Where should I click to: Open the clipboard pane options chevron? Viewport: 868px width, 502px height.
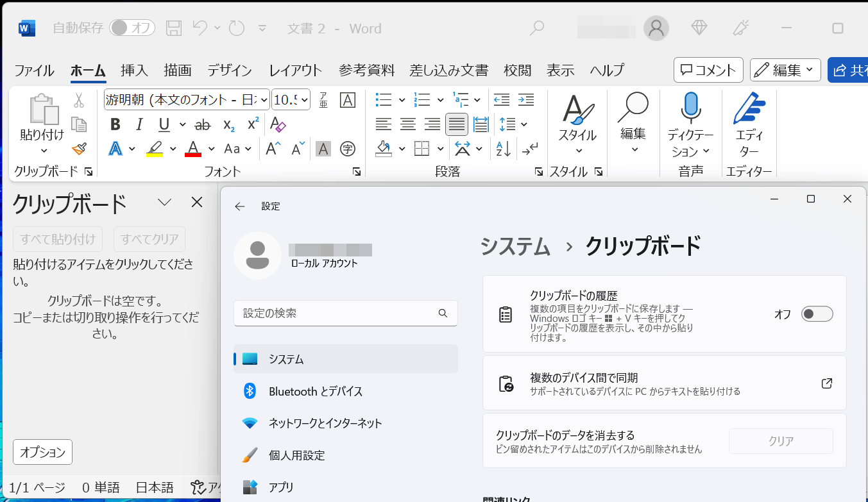pyautogui.click(x=165, y=203)
